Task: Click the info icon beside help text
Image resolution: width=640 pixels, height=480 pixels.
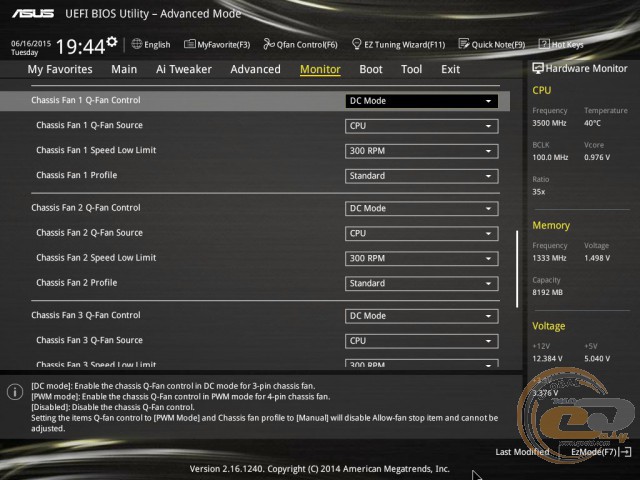Action: 15,392
